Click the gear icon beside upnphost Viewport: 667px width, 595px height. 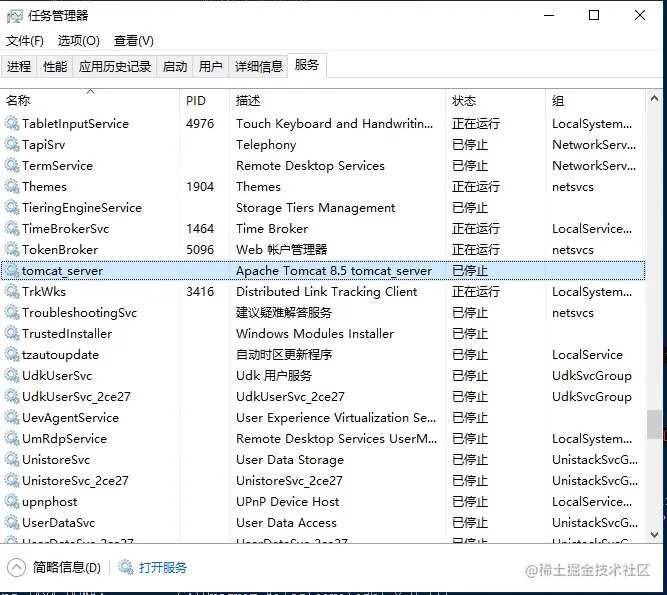click(x=12, y=501)
